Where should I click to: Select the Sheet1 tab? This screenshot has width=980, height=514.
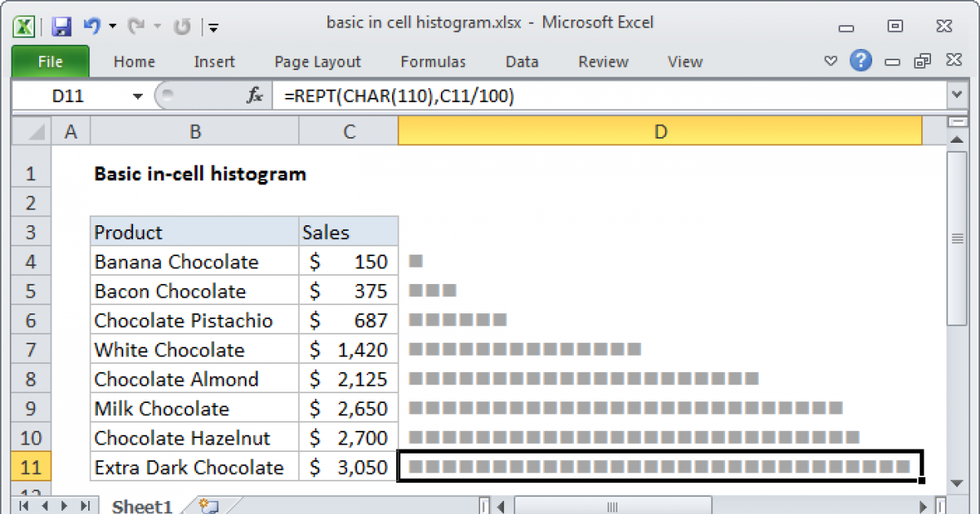[140, 506]
